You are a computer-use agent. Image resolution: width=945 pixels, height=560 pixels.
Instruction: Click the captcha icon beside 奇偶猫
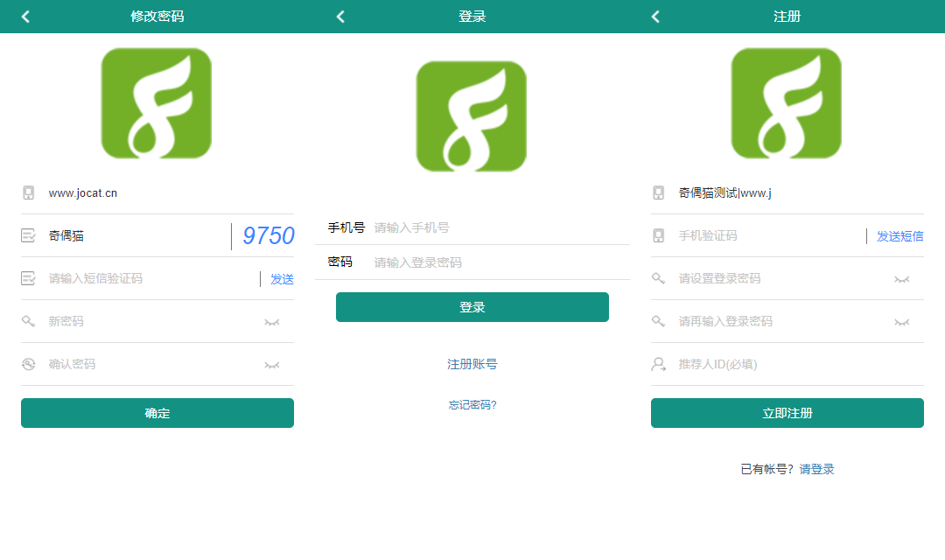[x=28, y=235]
